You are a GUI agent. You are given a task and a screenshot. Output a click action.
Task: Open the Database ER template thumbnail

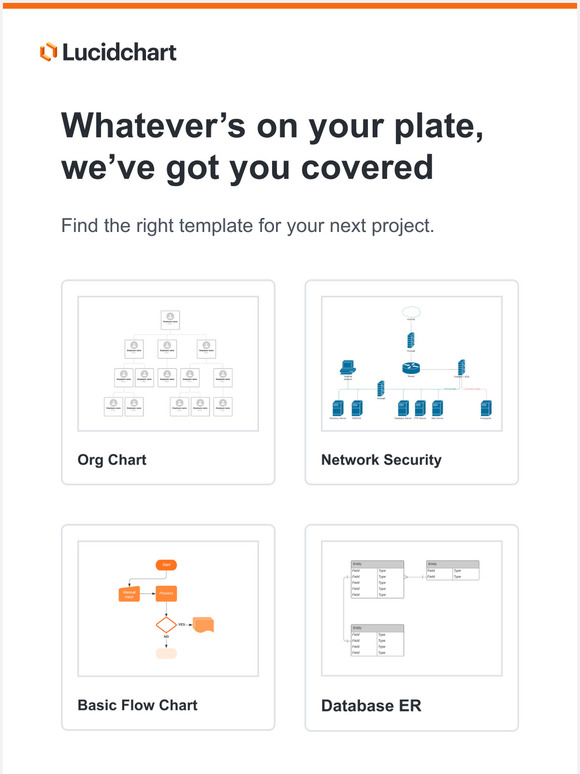point(412,608)
